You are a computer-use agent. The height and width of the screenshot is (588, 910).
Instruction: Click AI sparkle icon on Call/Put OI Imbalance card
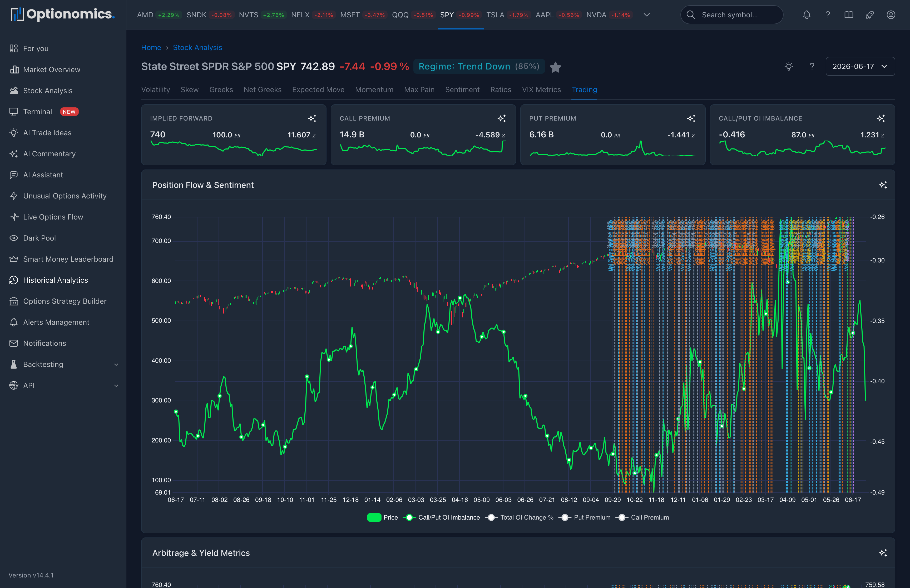tap(881, 118)
